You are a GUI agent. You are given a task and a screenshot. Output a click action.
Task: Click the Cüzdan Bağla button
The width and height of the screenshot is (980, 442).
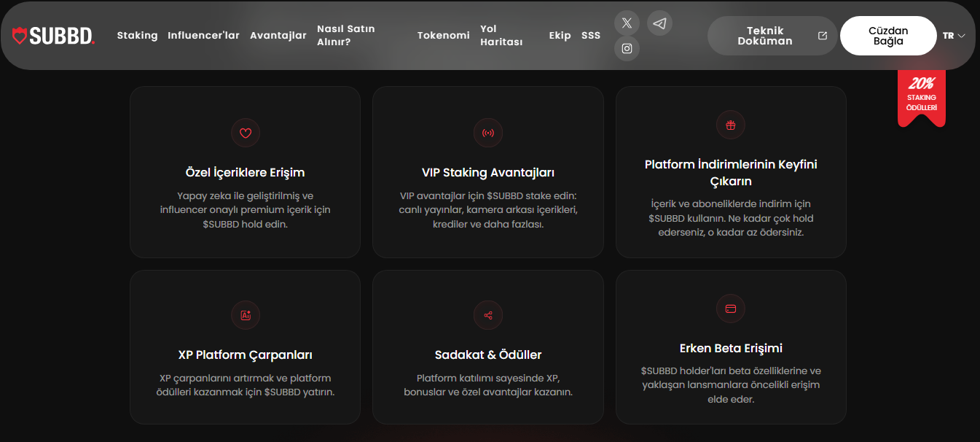tap(888, 36)
